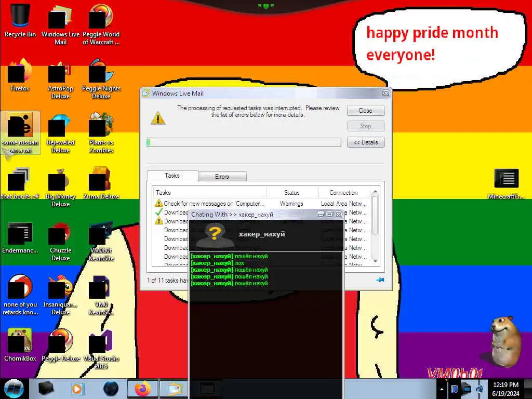Select the MinecraftFr... icon on the right
Viewport: 532px width, 399px height.
tap(506, 184)
